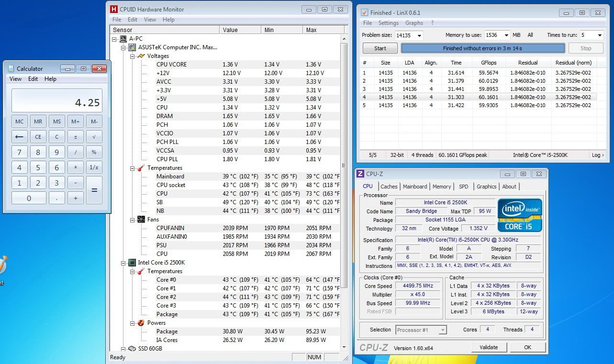Viewport: 614px width, 364px height.
Task: Click the LinX title bar icon
Action: coord(364,12)
